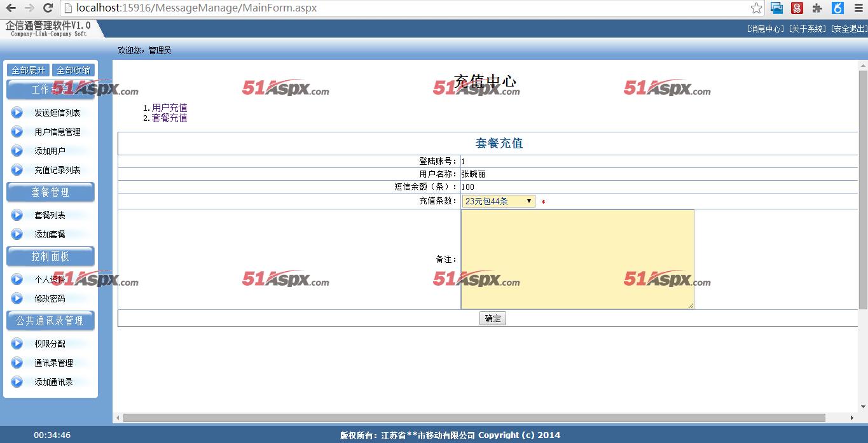The height and width of the screenshot is (443, 868).
Task: Select 添加通讯录 menu item
Action: click(x=53, y=382)
